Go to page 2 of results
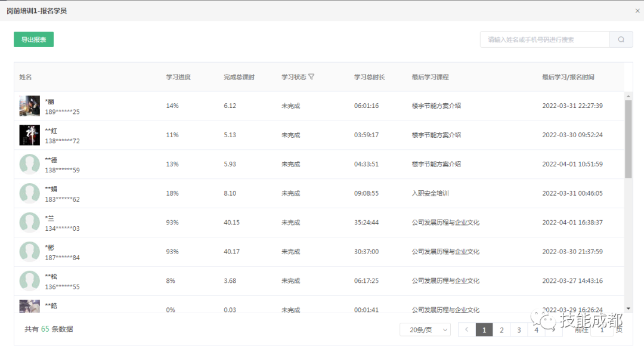The image size is (644, 349). (501, 330)
